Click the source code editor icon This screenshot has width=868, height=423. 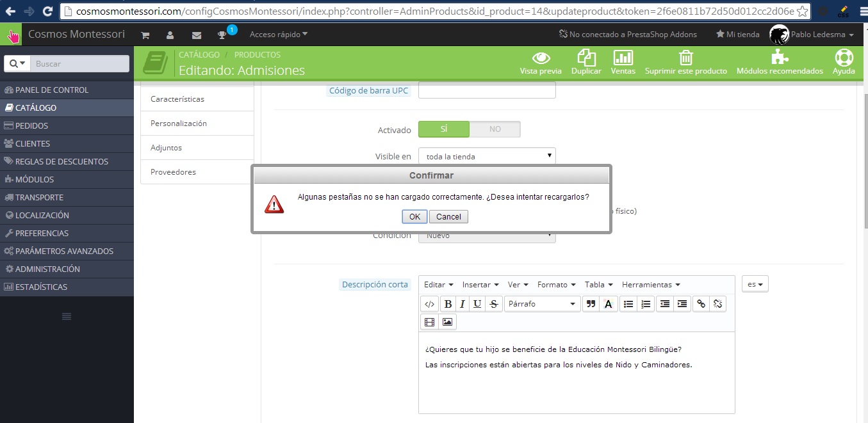[430, 304]
